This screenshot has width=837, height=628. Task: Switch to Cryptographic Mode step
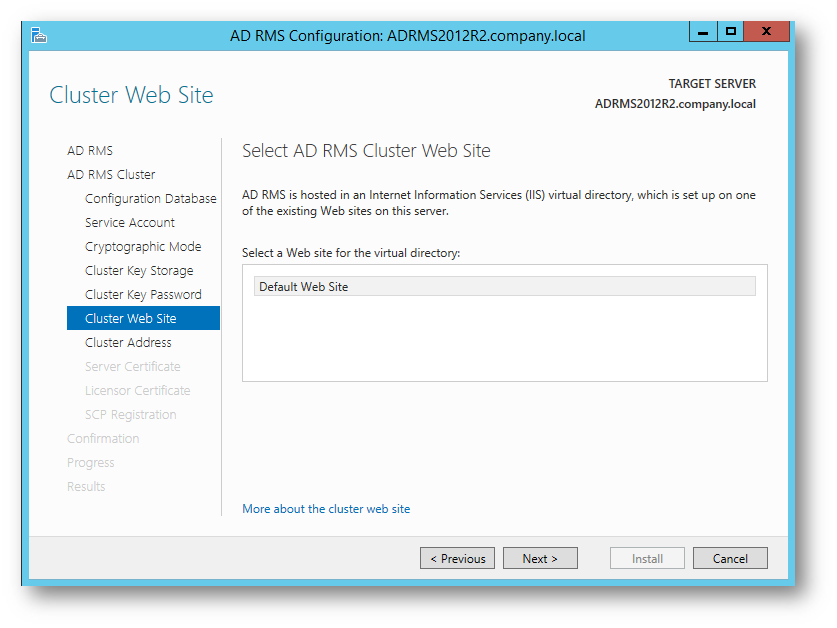pos(143,247)
